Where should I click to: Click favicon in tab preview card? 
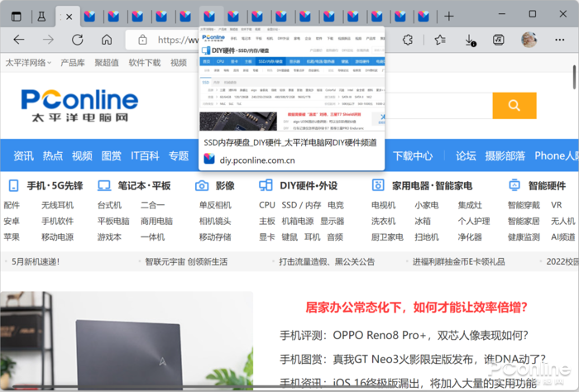209,159
